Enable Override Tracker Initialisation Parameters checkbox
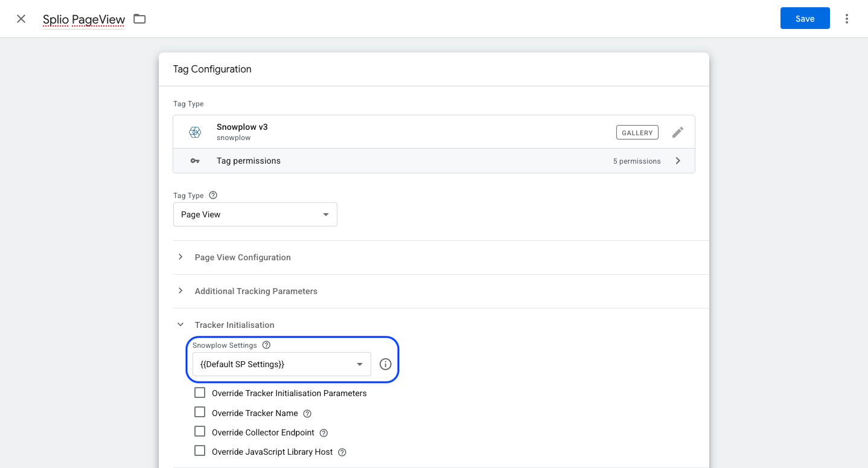This screenshot has height=468, width=868. (x=200, y=393)
